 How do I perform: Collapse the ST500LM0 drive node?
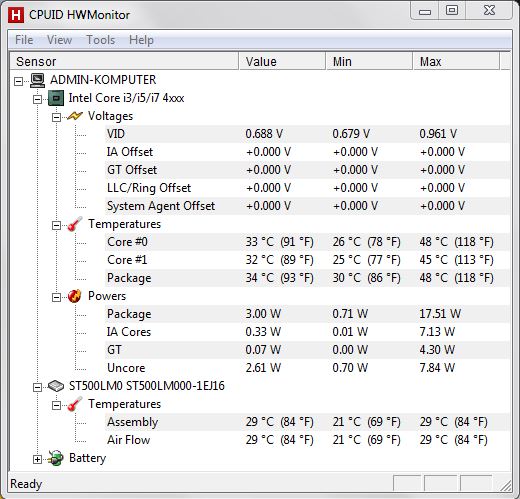pyautogui.click(x=37, y=387)
